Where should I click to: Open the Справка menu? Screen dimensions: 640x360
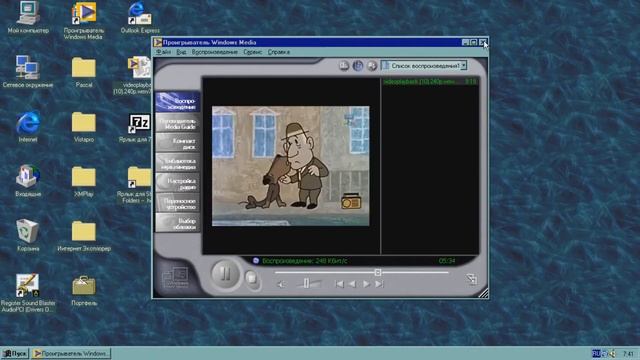pos(279,52)
